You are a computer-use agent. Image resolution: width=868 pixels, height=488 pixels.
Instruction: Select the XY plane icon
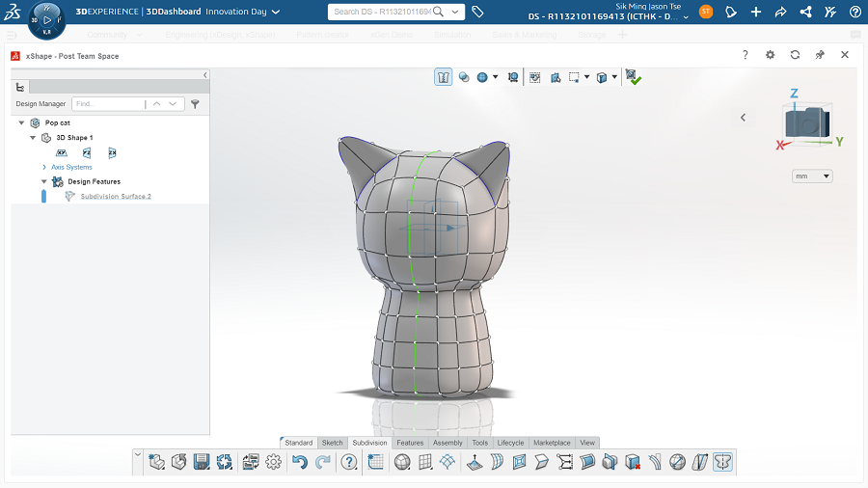point(62,152)
